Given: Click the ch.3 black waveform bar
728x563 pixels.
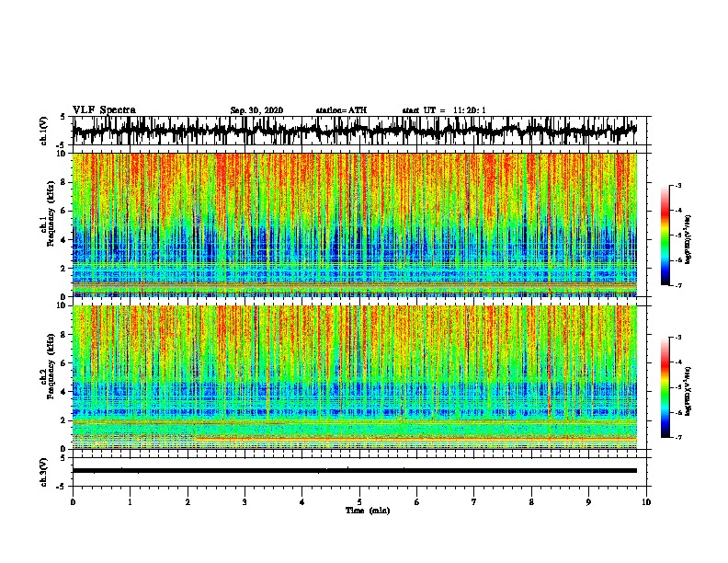Looking at the screenshot, I should (x=355, y=471).
